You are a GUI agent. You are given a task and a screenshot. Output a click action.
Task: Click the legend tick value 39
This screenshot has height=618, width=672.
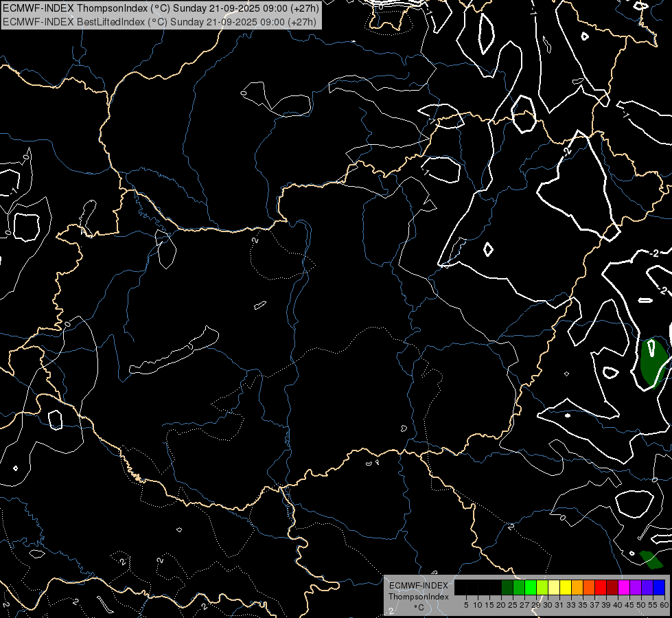(606, 605)
